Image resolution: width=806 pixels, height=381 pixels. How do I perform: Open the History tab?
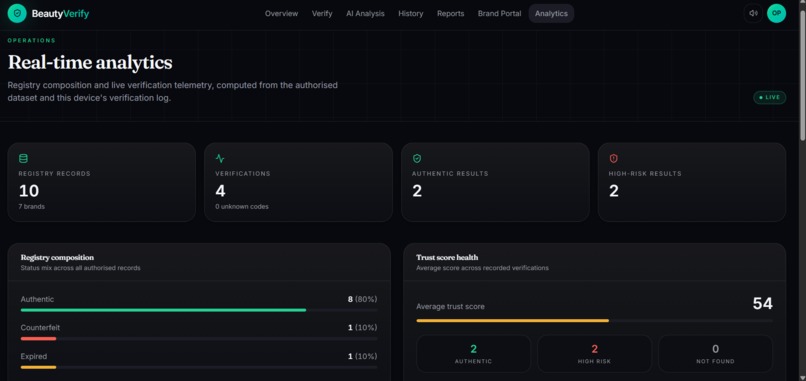click(411, 14)
